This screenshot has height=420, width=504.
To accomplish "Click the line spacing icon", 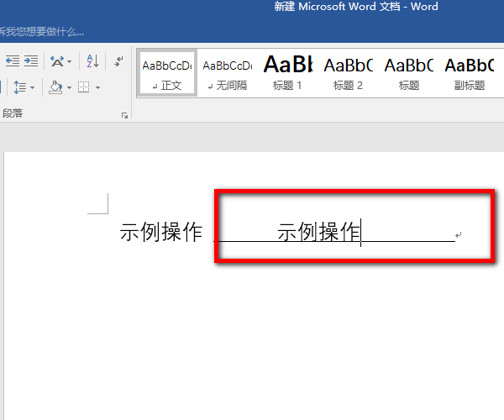I will 20,87.
